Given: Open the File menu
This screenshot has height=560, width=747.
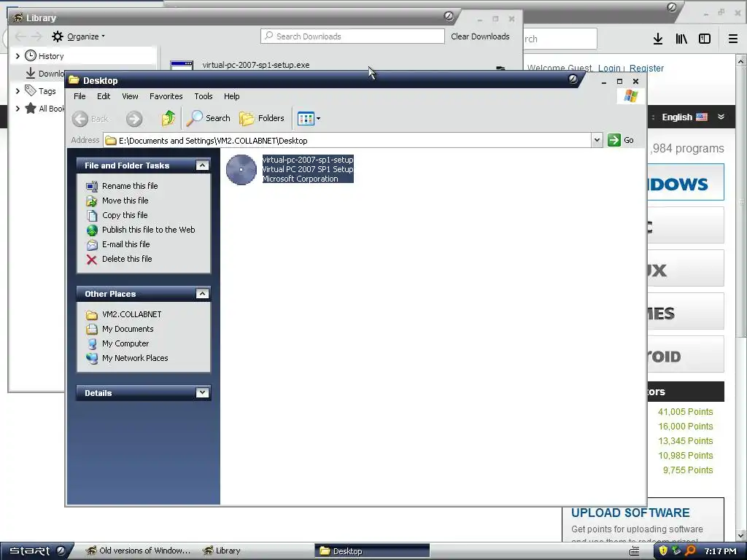Looking at the screenshot, I should [x=80, y=96].
